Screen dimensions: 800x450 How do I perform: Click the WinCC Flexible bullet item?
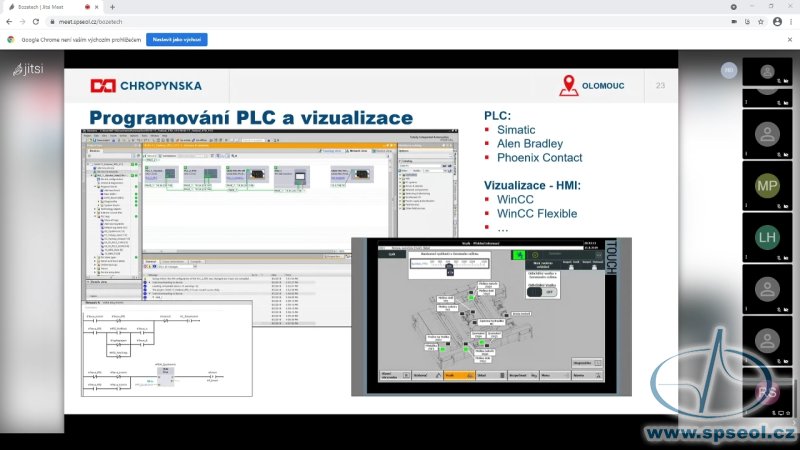pyautogui.click(x=537, y=214)
